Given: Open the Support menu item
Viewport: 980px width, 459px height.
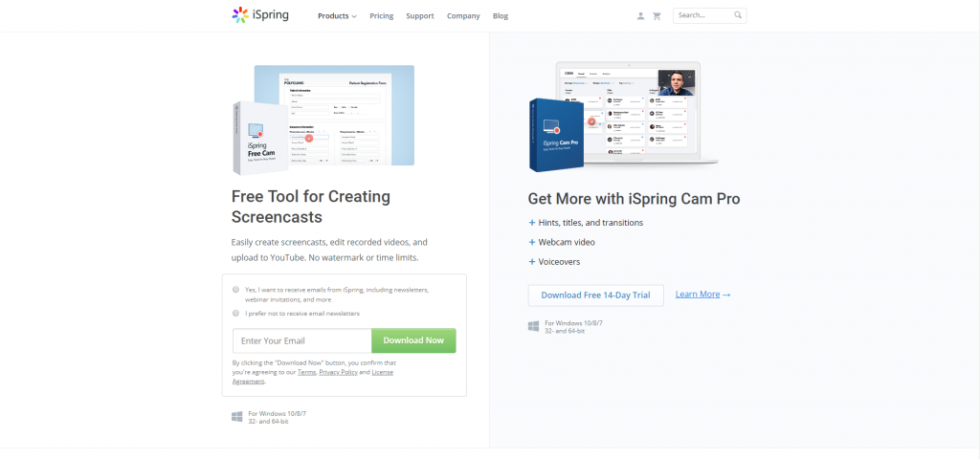Looking at the screenshot, I should click(420, 16).
